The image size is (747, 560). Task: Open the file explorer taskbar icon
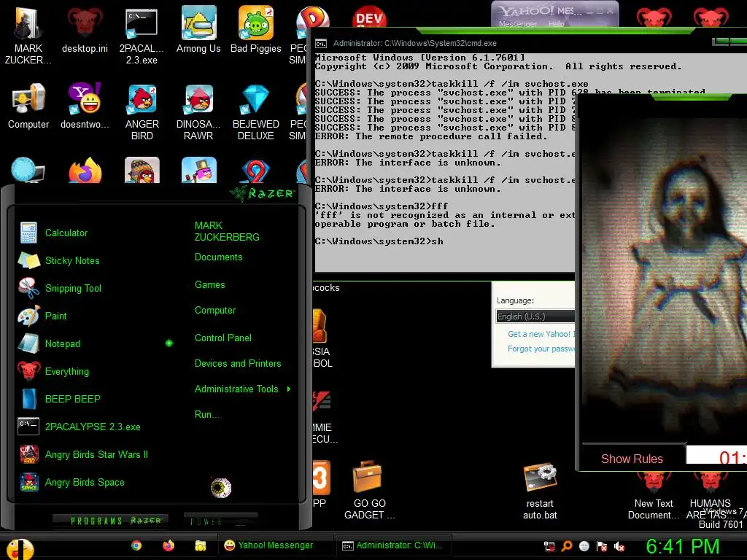pyautogui.click(x=201, y=545)
